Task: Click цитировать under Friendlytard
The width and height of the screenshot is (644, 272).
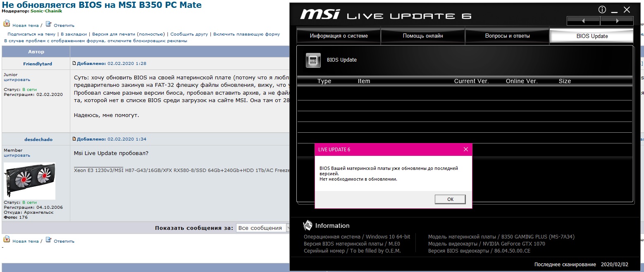Action: (17, 80)
